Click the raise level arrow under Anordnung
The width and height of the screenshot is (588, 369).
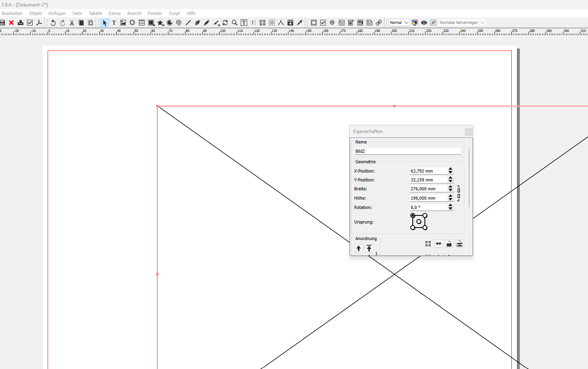pyautogui.click(x=359, y=248)
